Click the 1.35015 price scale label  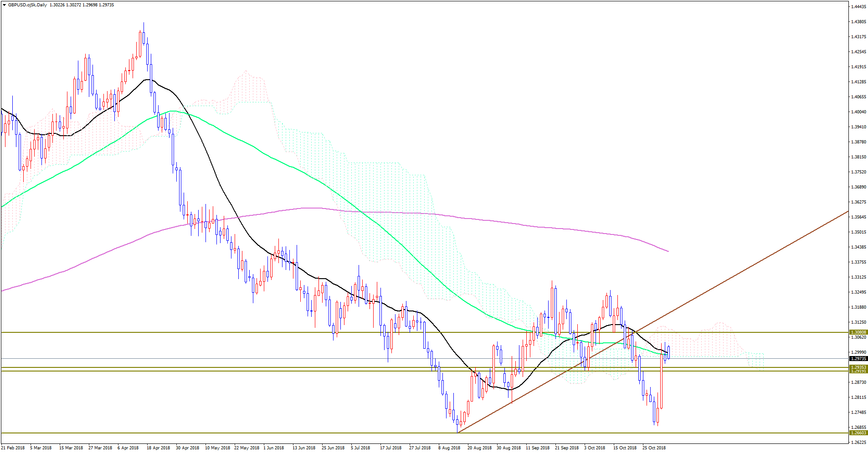click(x=859, y=232)
